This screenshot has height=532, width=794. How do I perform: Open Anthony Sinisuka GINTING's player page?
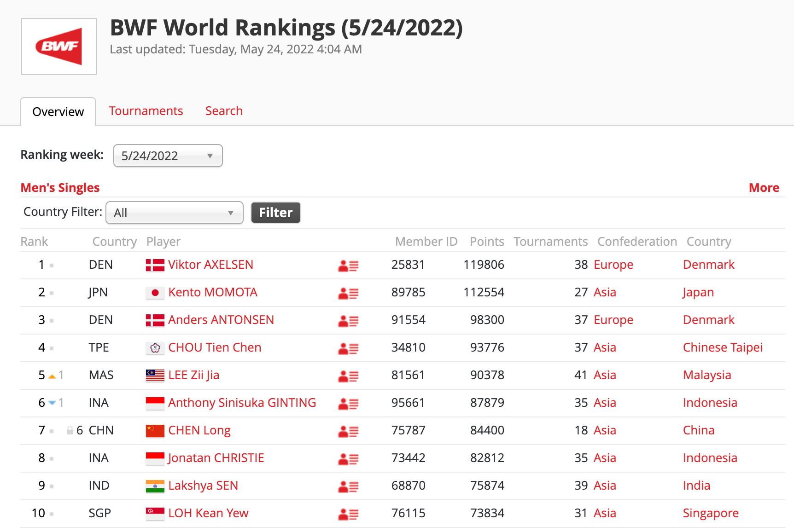click(x=242, y=403)
